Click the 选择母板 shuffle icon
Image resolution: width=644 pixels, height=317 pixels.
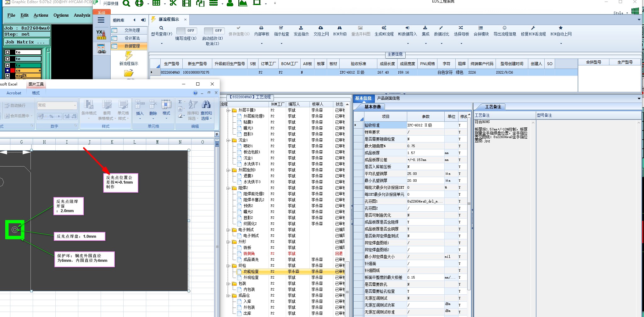461,28
